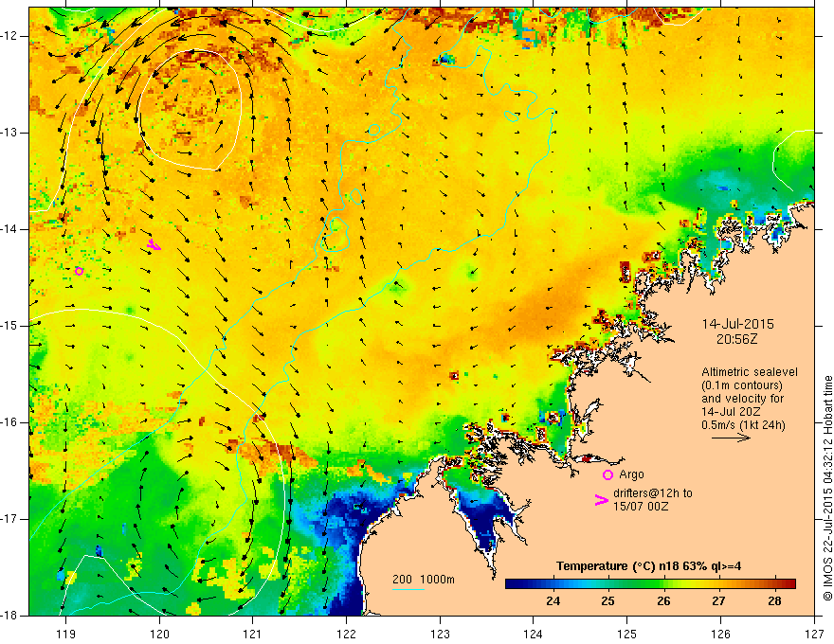The height and width of the screenshot is (644, 834).
Task: Click the longitude axis label "122"
Action: tap(346, 635)
